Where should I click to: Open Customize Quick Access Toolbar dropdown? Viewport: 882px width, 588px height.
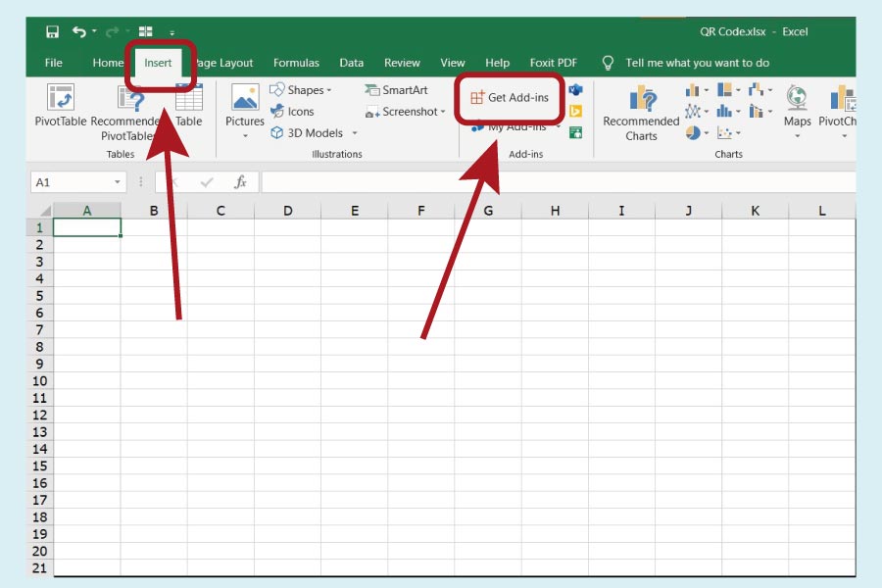coord(172,32)
